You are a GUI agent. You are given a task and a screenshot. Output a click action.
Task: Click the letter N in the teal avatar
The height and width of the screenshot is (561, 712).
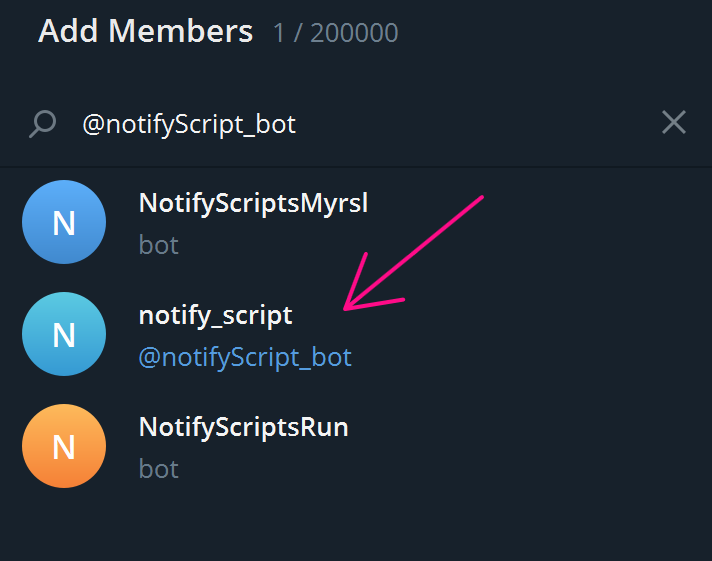(64, 335)
